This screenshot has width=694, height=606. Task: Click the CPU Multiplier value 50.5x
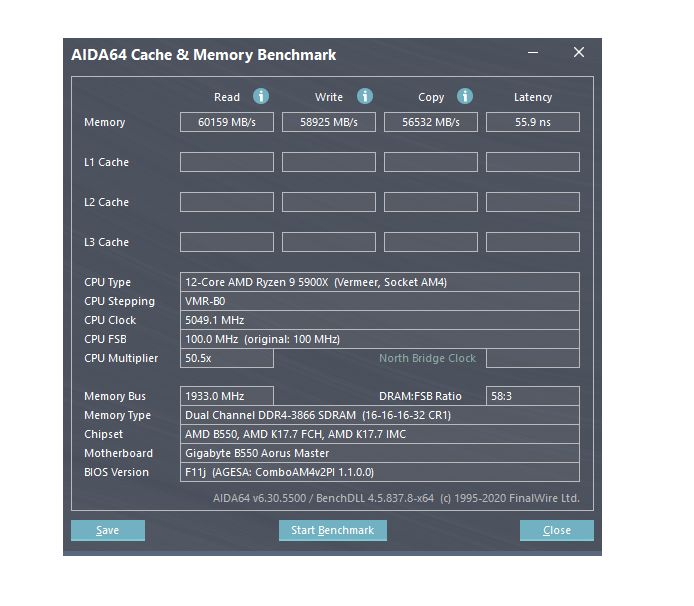(227, 358)
